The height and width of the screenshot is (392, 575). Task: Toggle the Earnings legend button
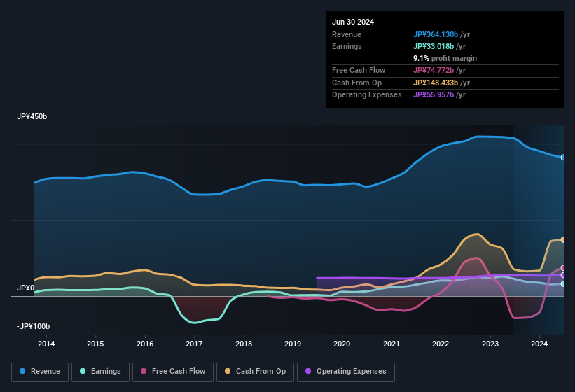click(x=100, y=372)
